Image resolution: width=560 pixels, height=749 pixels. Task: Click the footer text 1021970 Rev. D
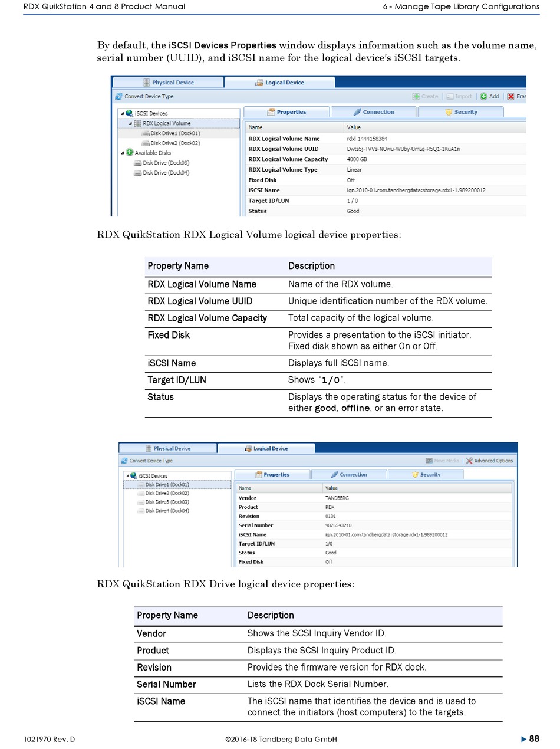coord(50,740)
